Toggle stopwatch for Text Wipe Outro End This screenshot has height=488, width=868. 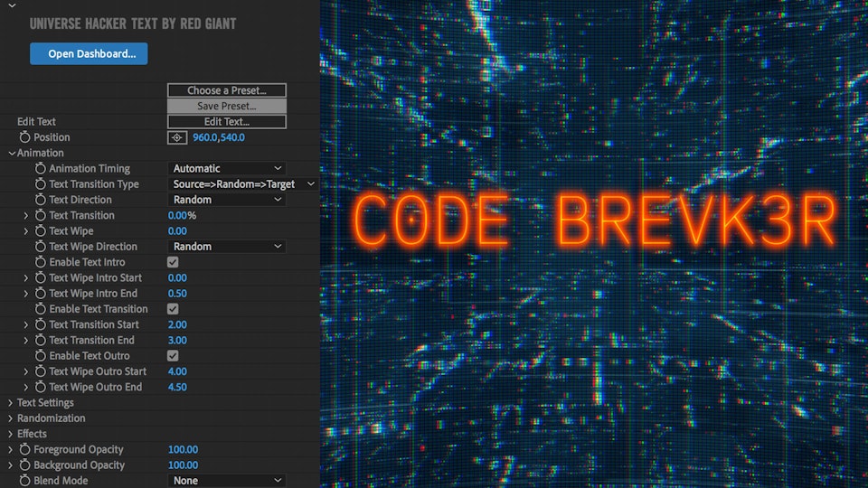(41, 387)
